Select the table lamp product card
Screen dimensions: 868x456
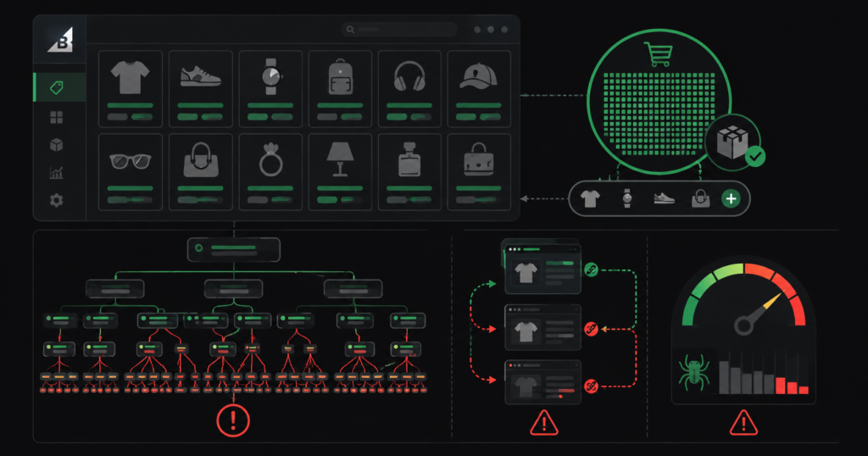tap(340, 171)
